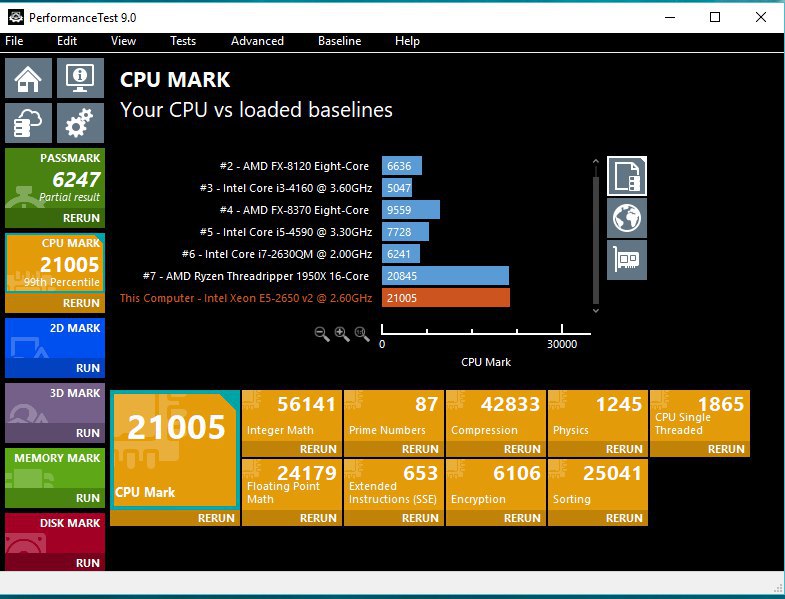
Task: Select the Disk Mark sidebar tile
Action: point(55,533)
